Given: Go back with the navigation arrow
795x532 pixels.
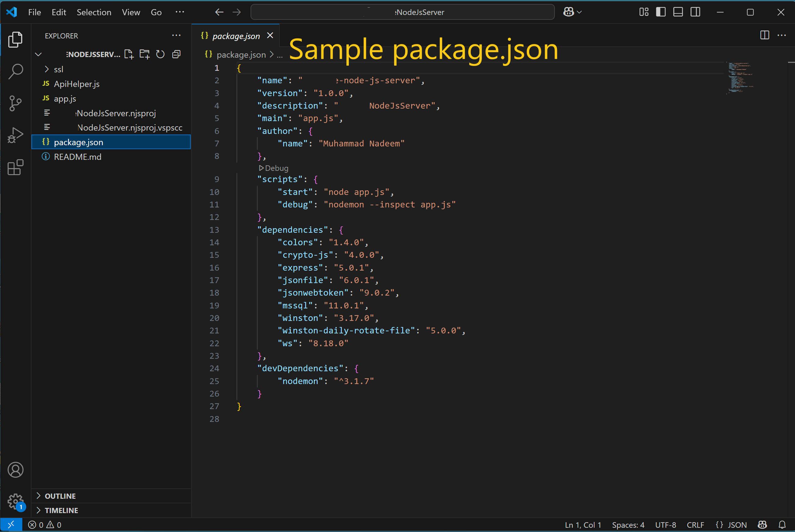Looking at the screenshot, I should [219, 12].
